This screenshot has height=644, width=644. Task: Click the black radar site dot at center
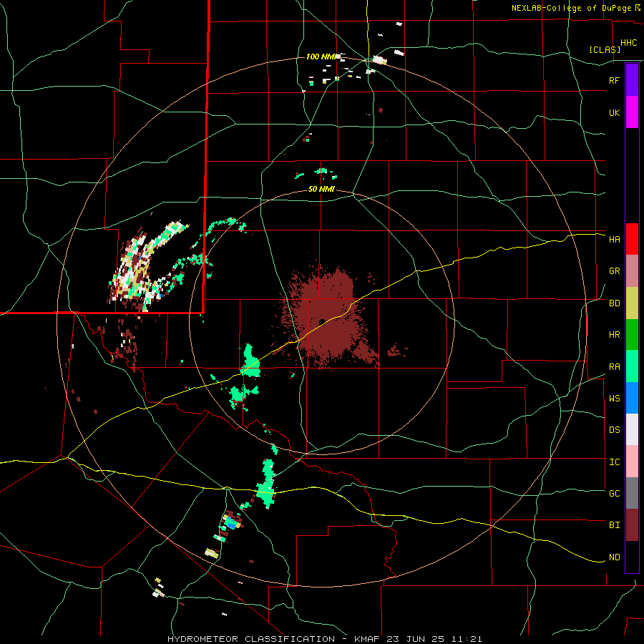coord(322,321)
